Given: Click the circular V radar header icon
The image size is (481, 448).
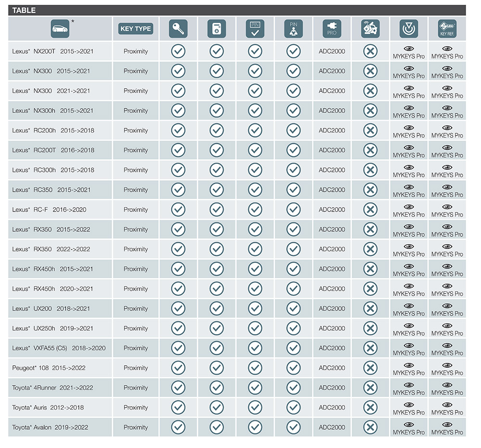Looking at the screenshot, I should coord(409,29).
